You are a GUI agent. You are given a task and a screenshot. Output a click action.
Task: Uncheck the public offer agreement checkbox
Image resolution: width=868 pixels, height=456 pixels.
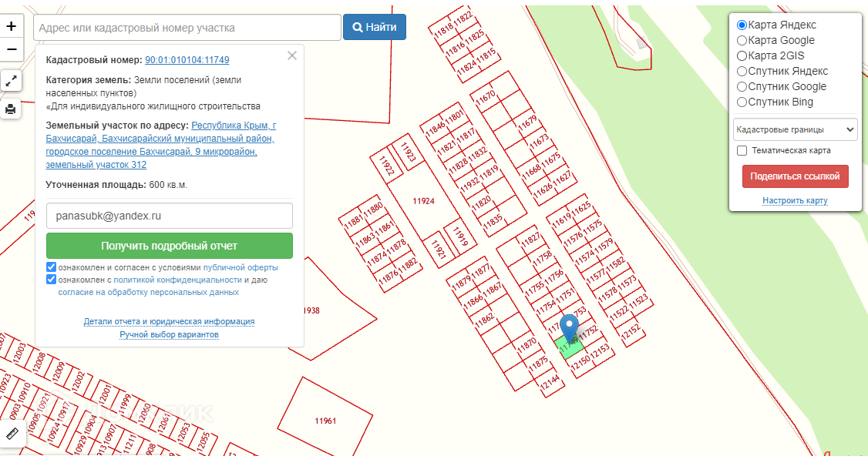[x=52, y=267]
